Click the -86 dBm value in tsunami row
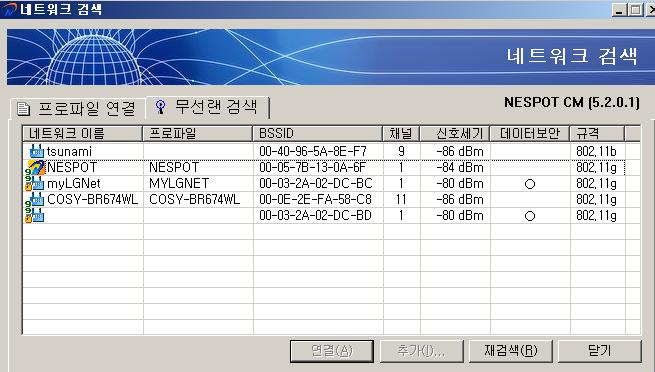Image resolution: width=655 pixels, height=372 pixels. point(460,151)
